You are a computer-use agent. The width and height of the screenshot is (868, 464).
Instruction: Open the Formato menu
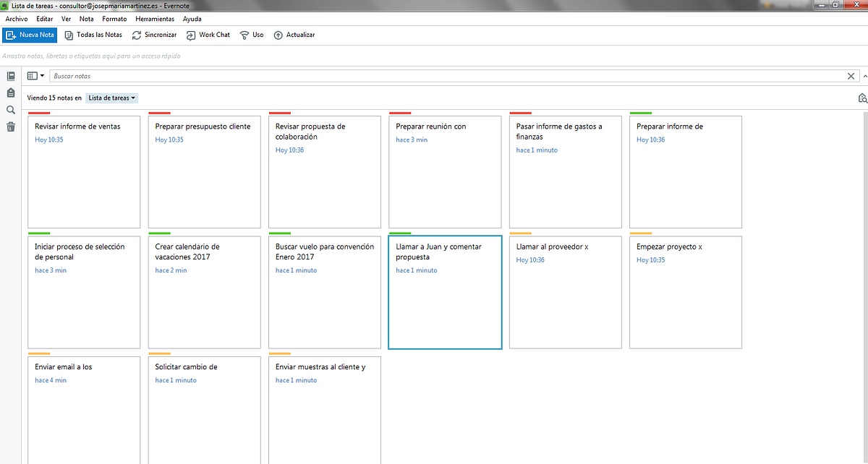[114, 19]
